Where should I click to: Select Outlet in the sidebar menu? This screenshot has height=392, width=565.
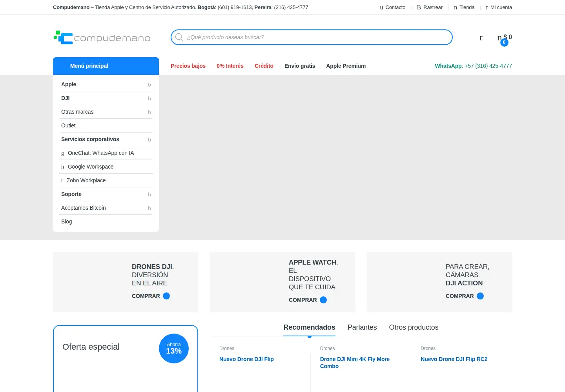tap(68, 125)
